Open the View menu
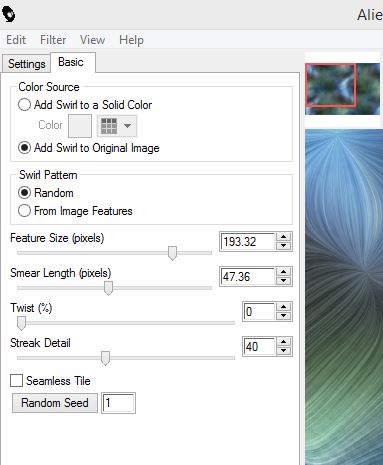383x465 pixels. (92, 40)
